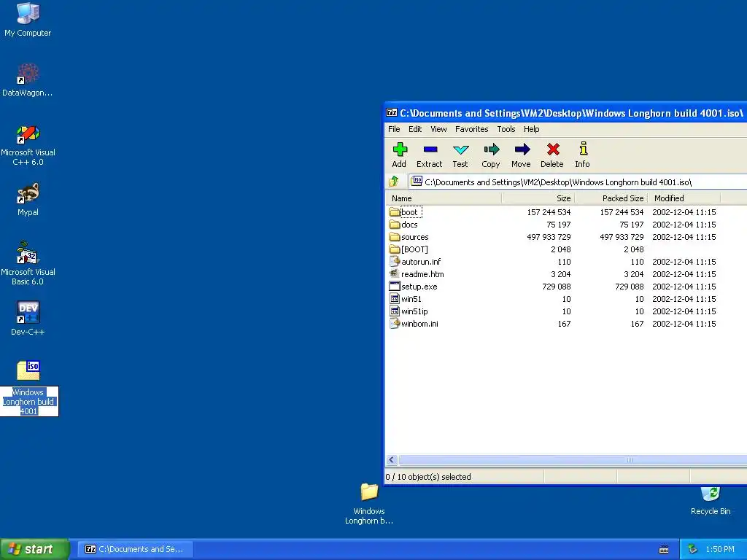Select the readme.htm file icon
This screenshot has height=560, width=747.
click(x=395, y=274)
